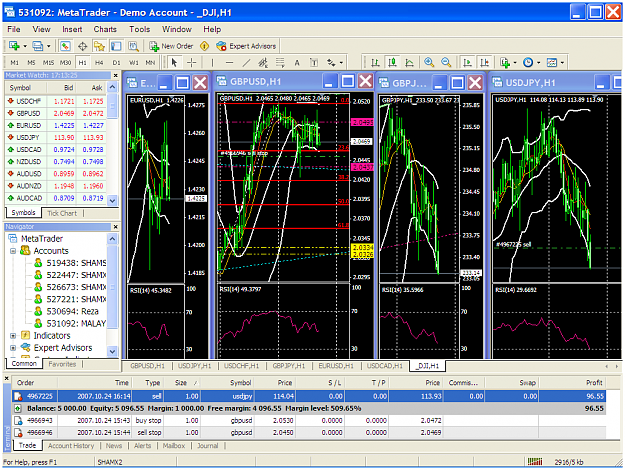Open the Tools menu
625x470 pixels.
pos(140,29)
